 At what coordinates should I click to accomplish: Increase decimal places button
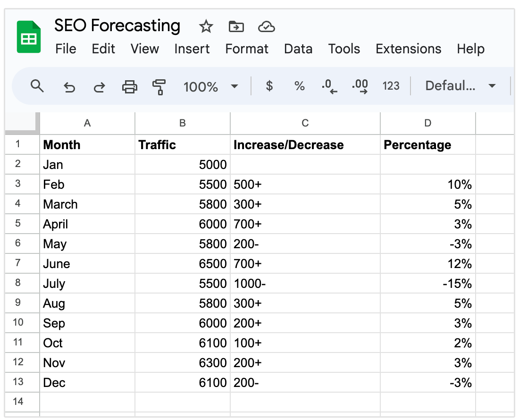tap(360, 86)
